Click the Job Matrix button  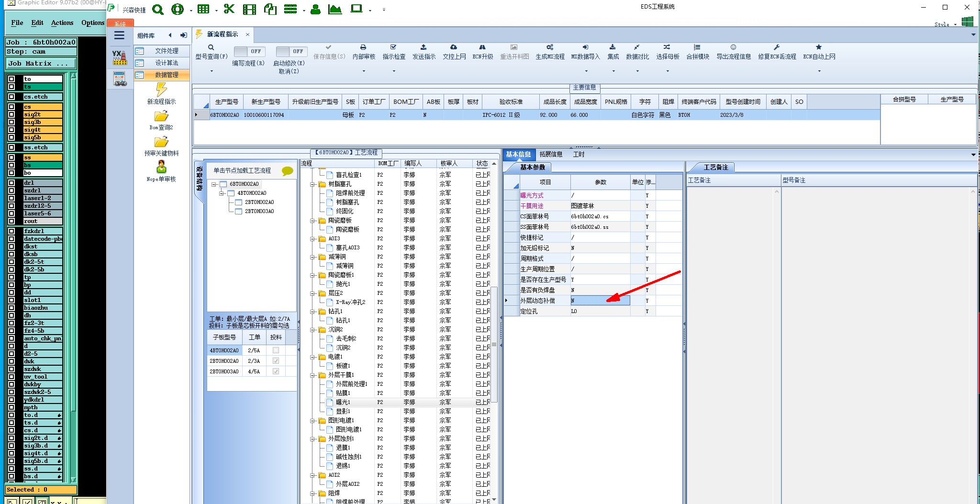(41, 63)
